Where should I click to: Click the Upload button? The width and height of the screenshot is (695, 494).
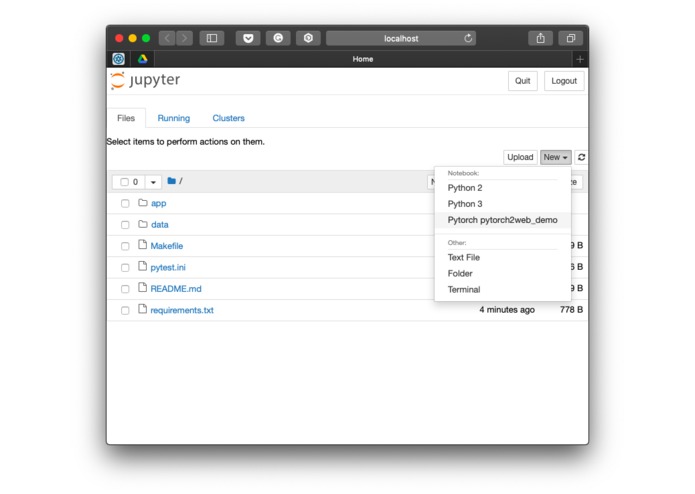[520, 157]
